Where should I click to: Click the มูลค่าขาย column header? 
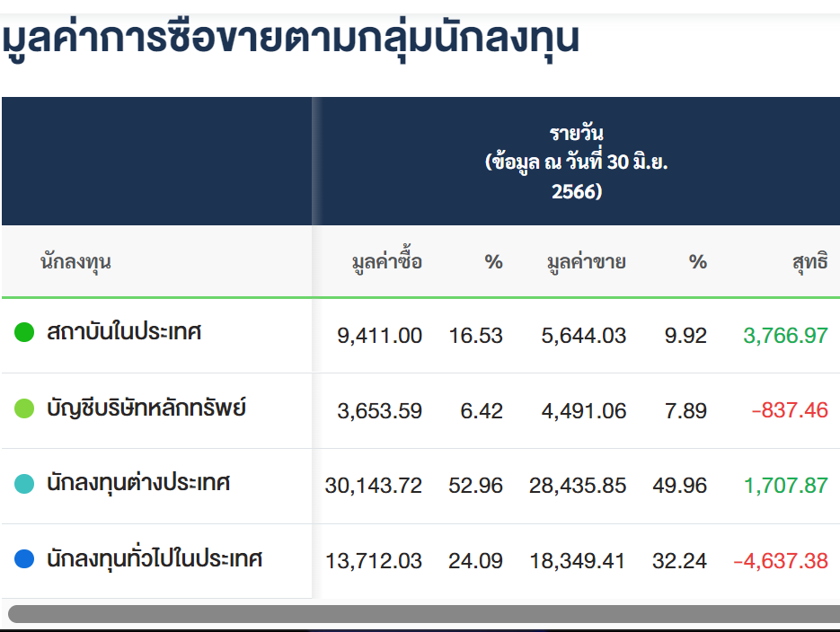[586, 261]
